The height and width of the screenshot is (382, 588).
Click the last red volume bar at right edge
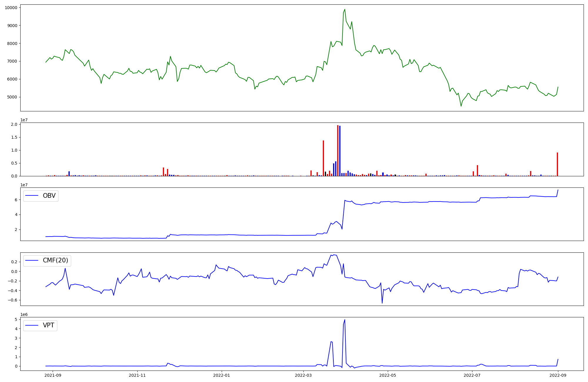[x=557, y=164]
